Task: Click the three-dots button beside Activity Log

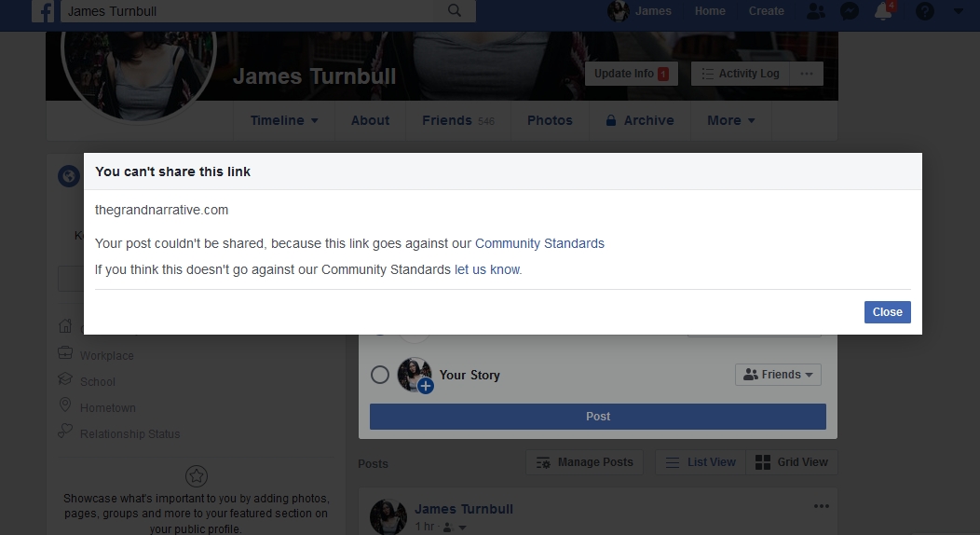Action: [807, 74]
